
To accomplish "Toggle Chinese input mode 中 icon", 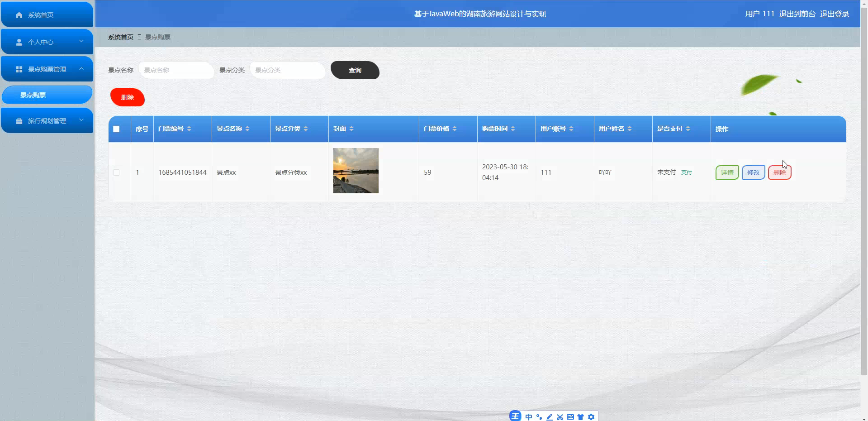I will pyautogui.click(x=529, y=417).
